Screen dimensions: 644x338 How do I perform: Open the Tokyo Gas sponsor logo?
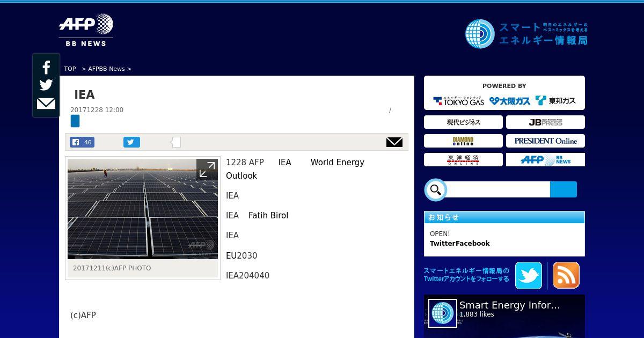[x=459, y=101]
